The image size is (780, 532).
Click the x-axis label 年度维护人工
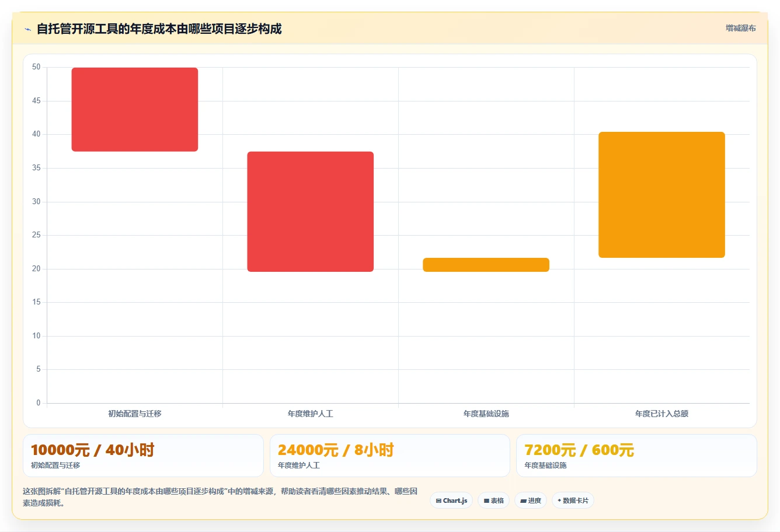(311, 414)
